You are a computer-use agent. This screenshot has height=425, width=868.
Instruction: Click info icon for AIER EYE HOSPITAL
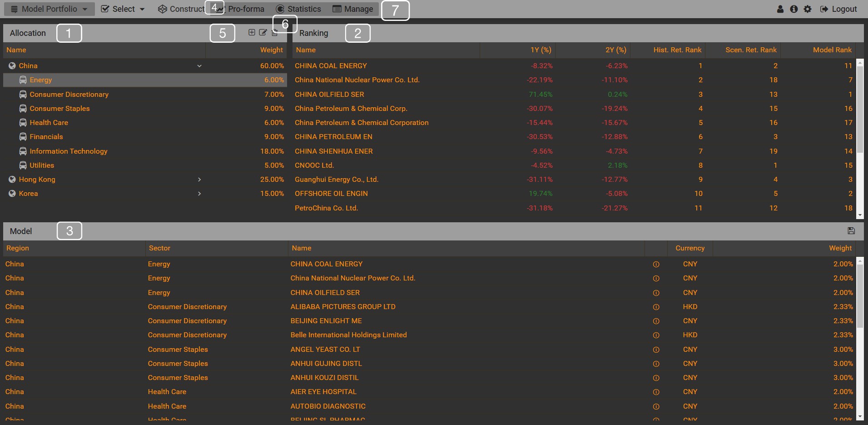click(656, 392)
